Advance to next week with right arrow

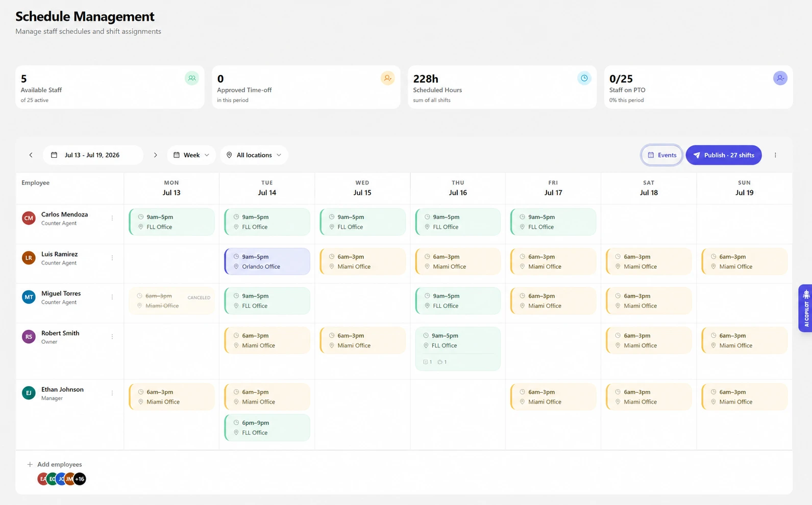(x=155, y=155)
